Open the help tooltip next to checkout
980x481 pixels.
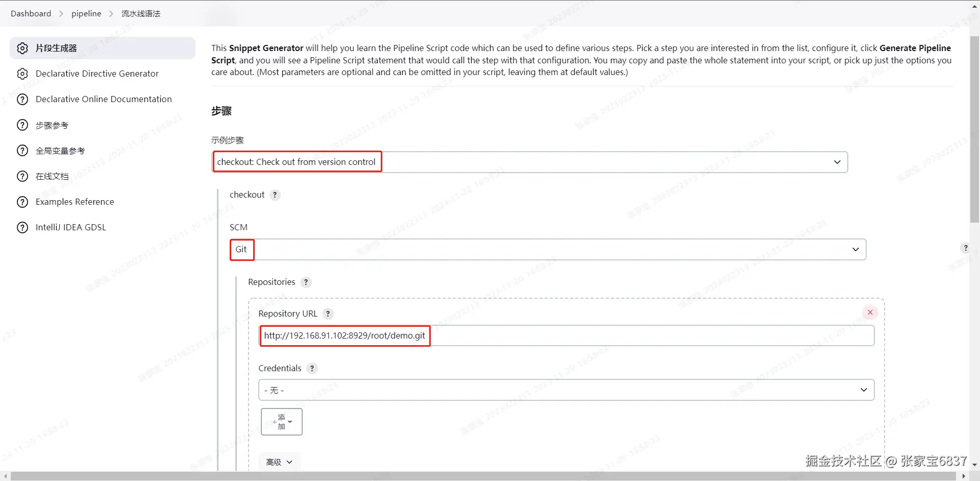(x=275, y=195)
